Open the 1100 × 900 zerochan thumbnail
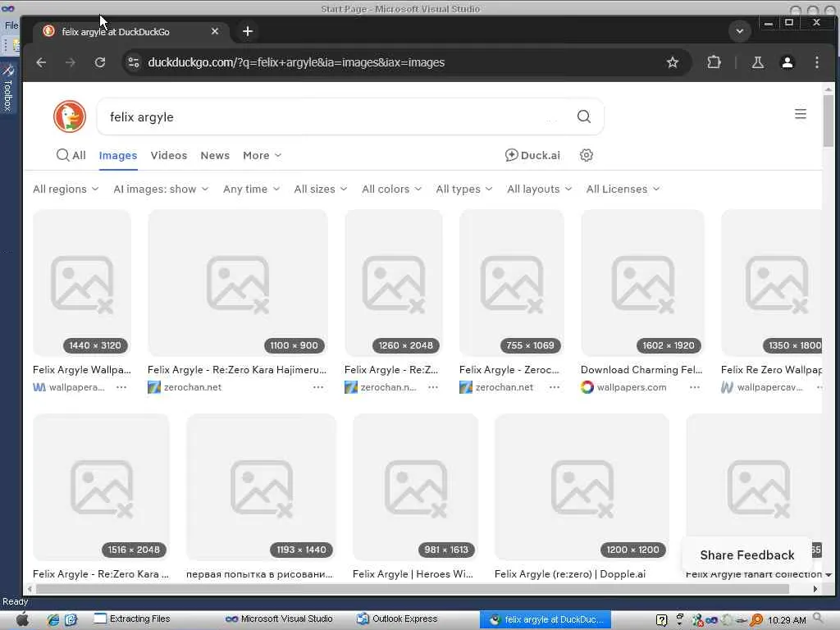This screenshot has height=630, width=840. pos(237,283)
